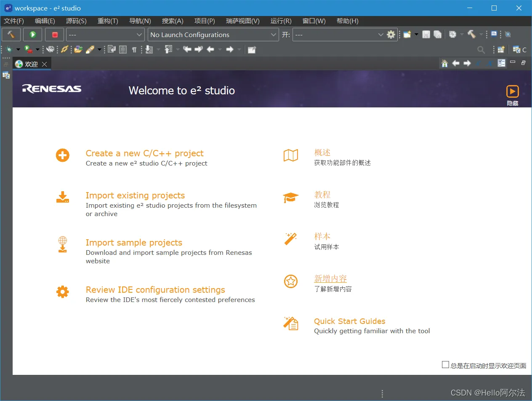Toggle show whitespace pilcrow icon
The image size is (532, 401).
click(134, 50)
